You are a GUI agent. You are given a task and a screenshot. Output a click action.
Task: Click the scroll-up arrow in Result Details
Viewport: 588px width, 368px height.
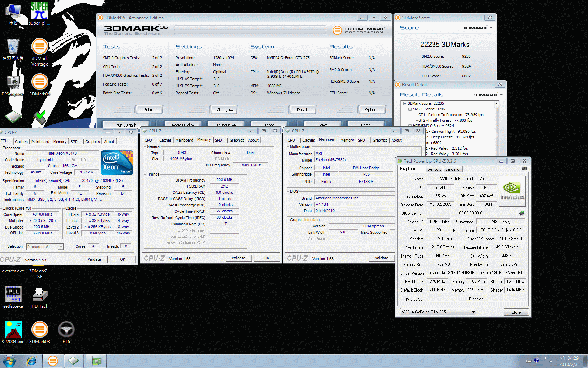496,104
